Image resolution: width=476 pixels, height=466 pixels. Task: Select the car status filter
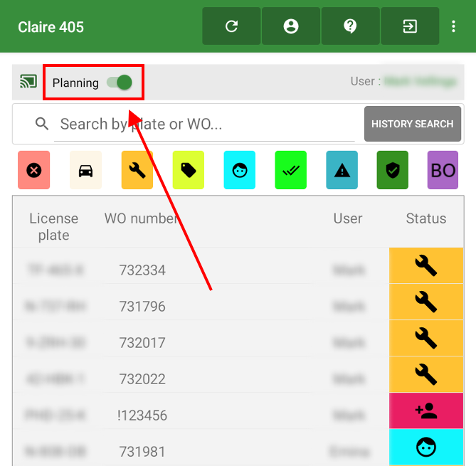(85, 170)
